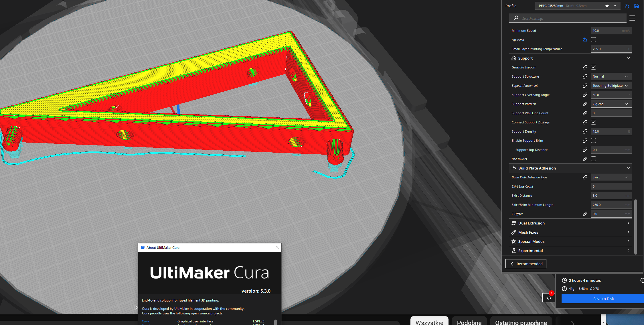This screenshot has width=644, height=325.
Task: Open Support Placement dropdown
Action: click(611, 86)
